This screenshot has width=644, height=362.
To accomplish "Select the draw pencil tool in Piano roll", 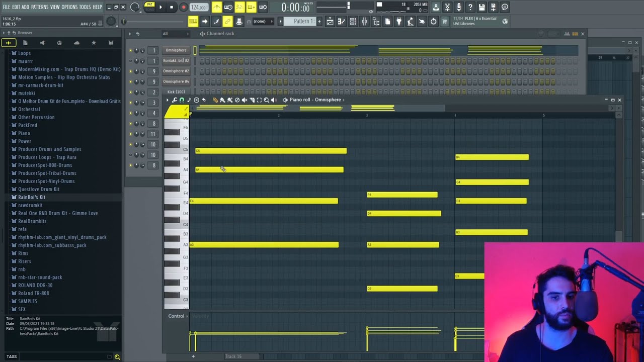I will pyautogui.click(x=215, y=100).
